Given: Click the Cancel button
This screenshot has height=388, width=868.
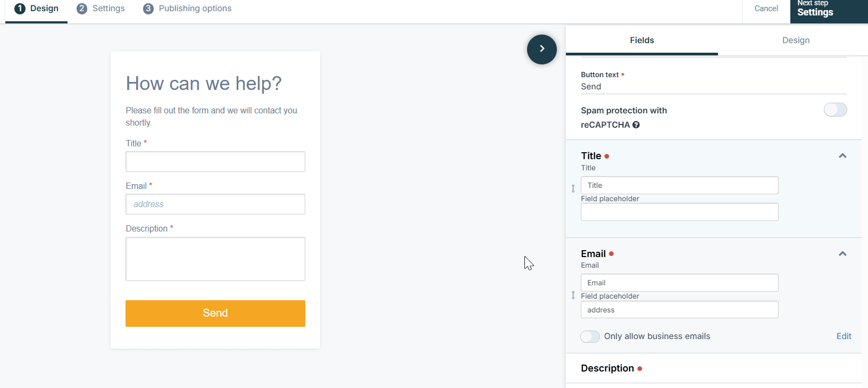Looking at the screenshot, I should [x=766, y=9].
